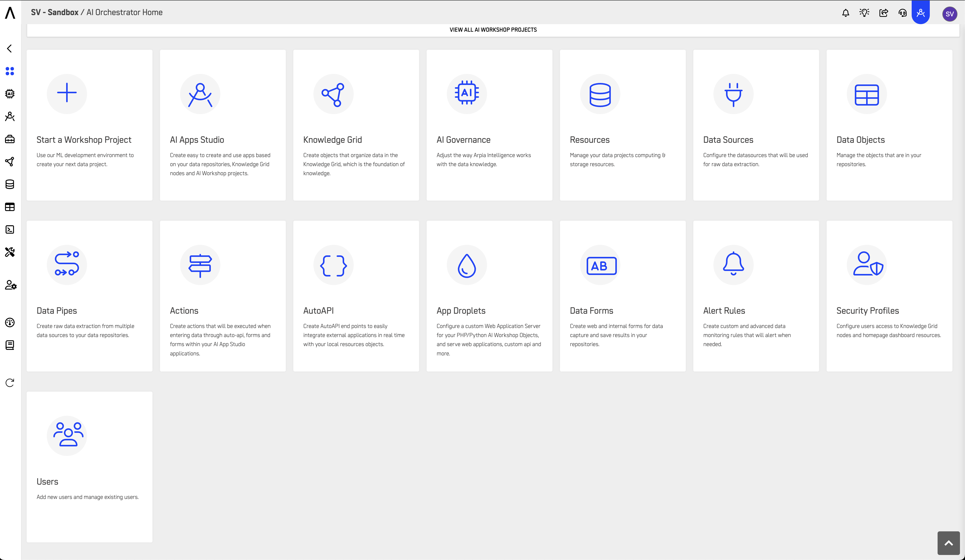Click View All AI Workshop Projects
This screenshot has height=560, width=965.
(x=493, y=30)
